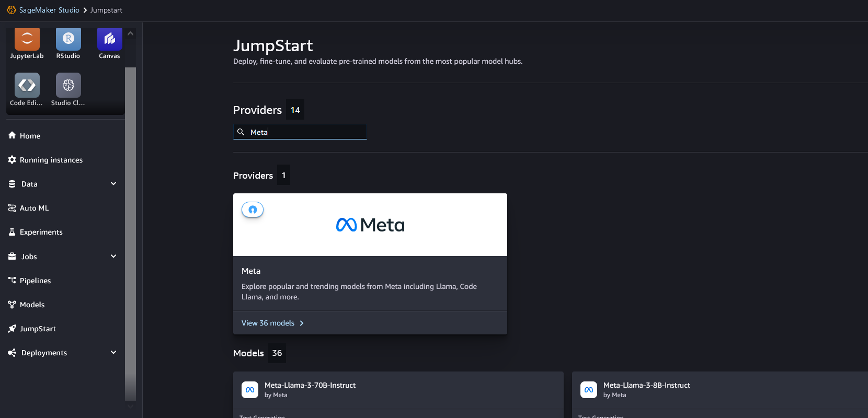
Task: Click the Deployments icon
Action: (12, 353)
